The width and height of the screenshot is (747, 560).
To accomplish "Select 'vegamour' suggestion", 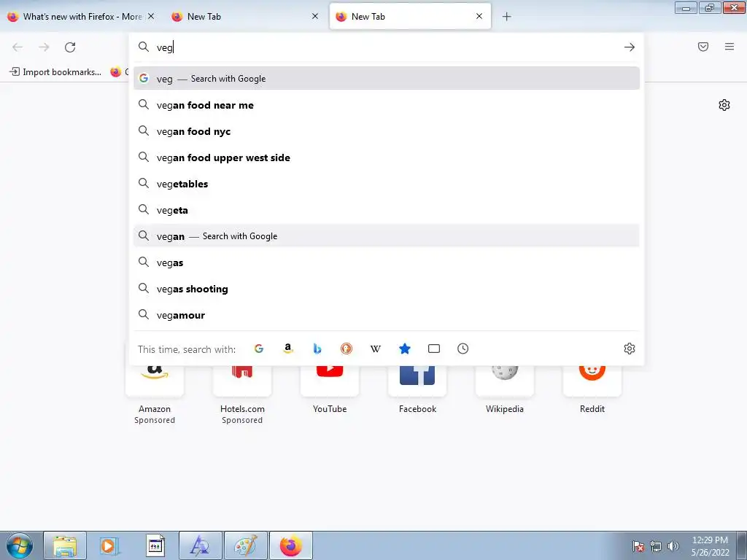I will [x=387, y=315].
